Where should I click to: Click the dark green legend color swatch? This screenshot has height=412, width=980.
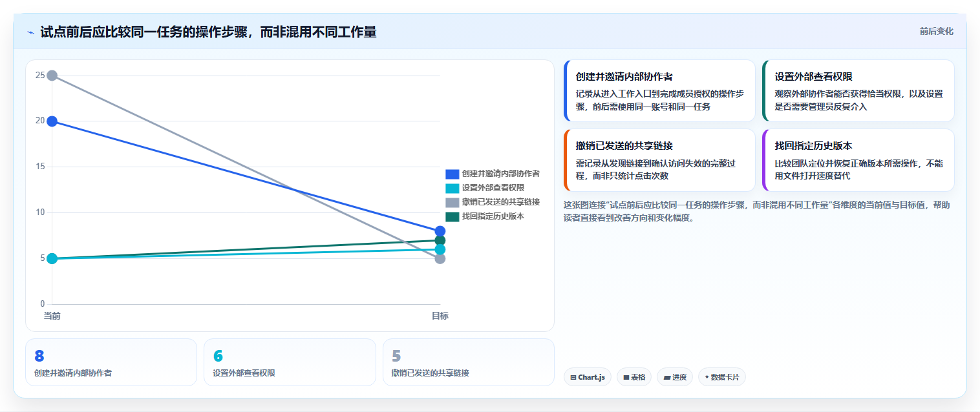[452, 216]
